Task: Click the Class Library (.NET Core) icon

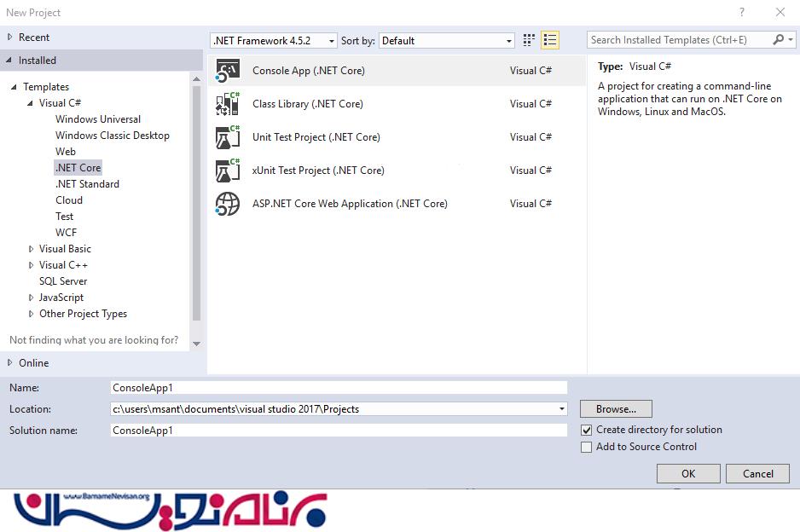Action: tap(227, 104)
